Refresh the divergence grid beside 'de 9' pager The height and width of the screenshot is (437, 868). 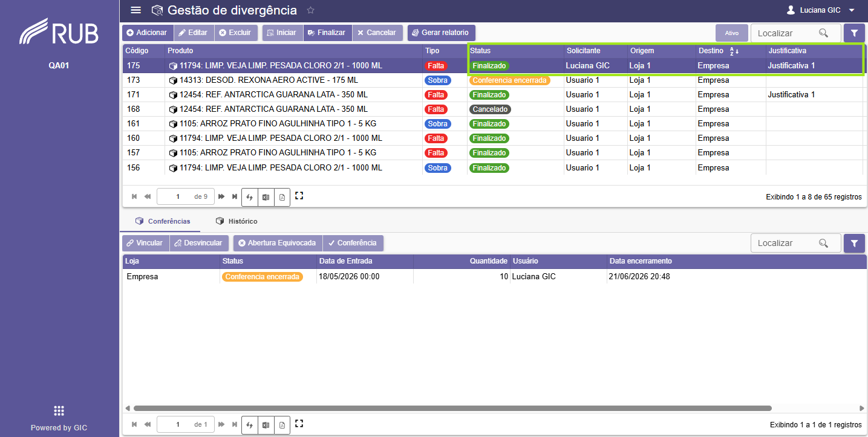pos(249,197)
